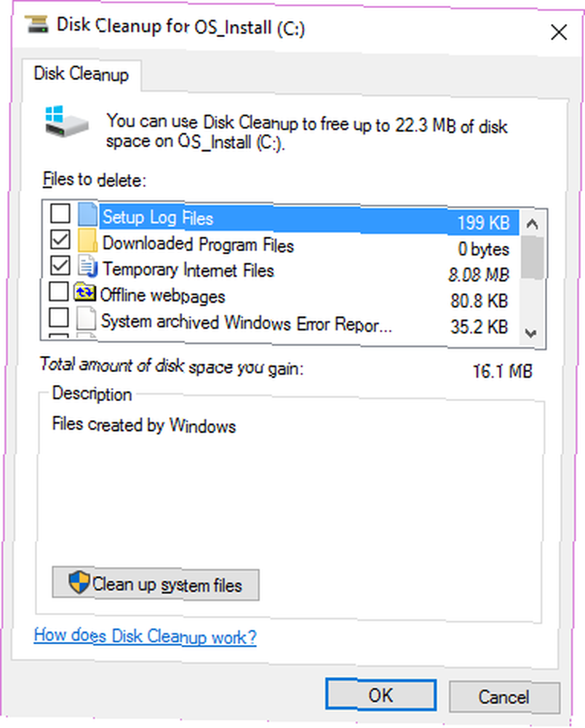Click the file list scroll down arrow
The height and width of the screenshot is (728, 585).
point(532,333)
